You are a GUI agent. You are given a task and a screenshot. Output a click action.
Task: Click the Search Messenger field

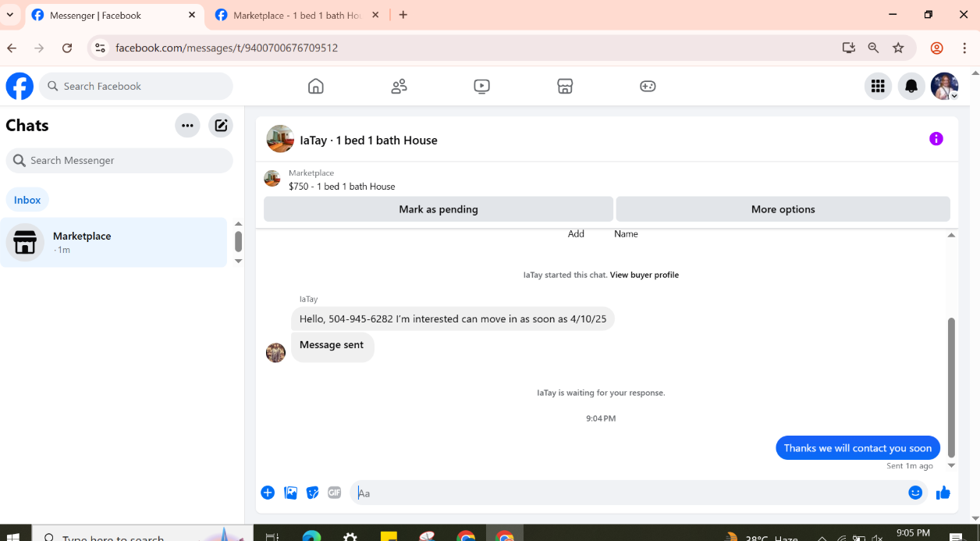(119, 160)
